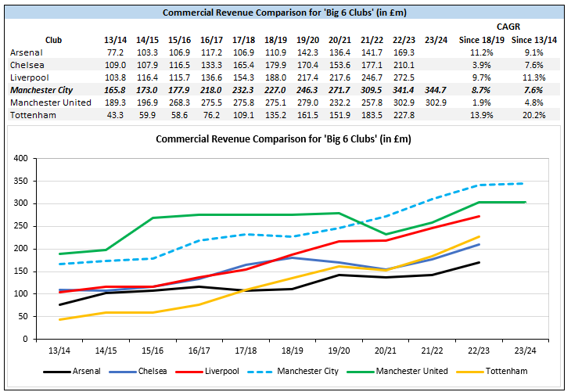Select the 14/15 label on the x-axis
Image resolution: width=571 pixels, height=392 pixels.
click(106, 351)
